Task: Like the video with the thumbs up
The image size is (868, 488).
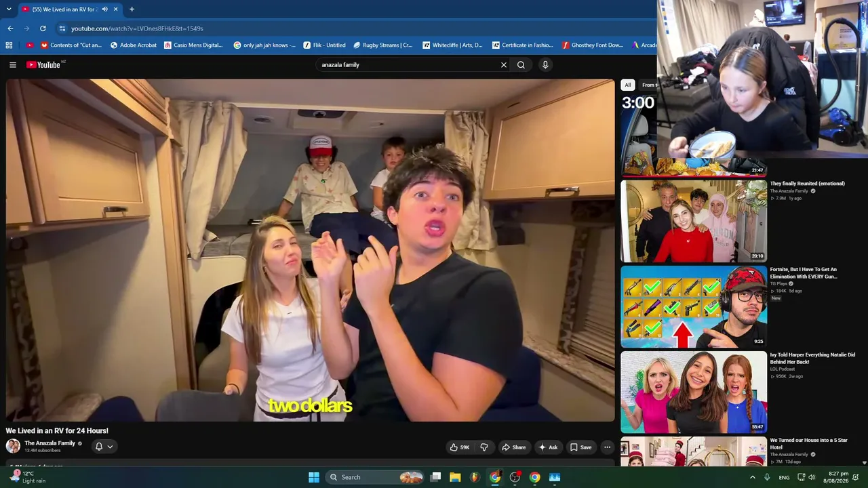Action: tap(459, 447)
